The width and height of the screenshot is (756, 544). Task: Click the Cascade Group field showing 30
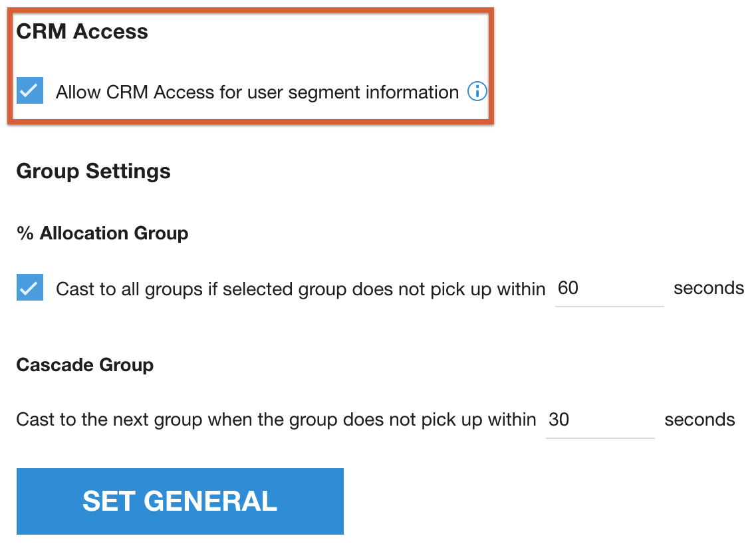coord(599,420)
